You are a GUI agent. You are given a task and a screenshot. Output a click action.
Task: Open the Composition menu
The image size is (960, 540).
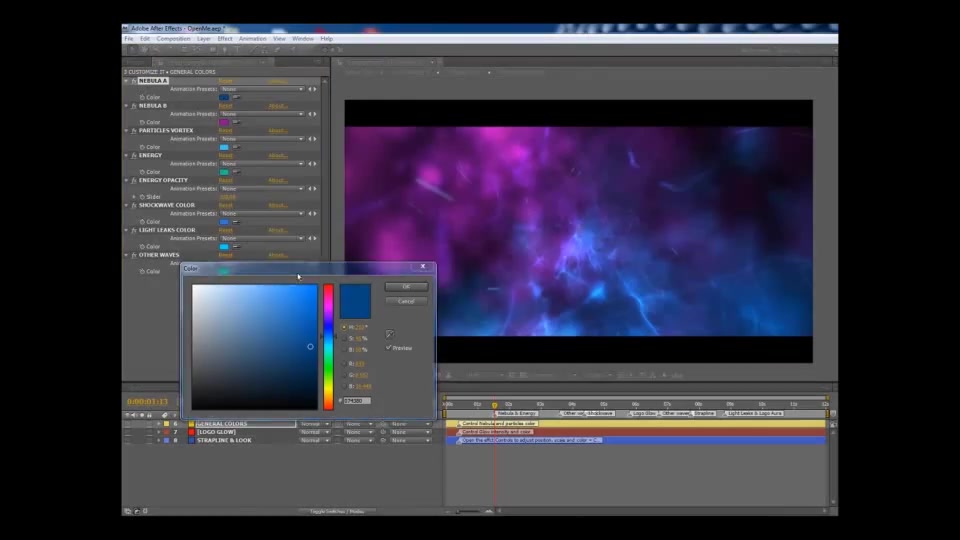(x=173, y=39)
